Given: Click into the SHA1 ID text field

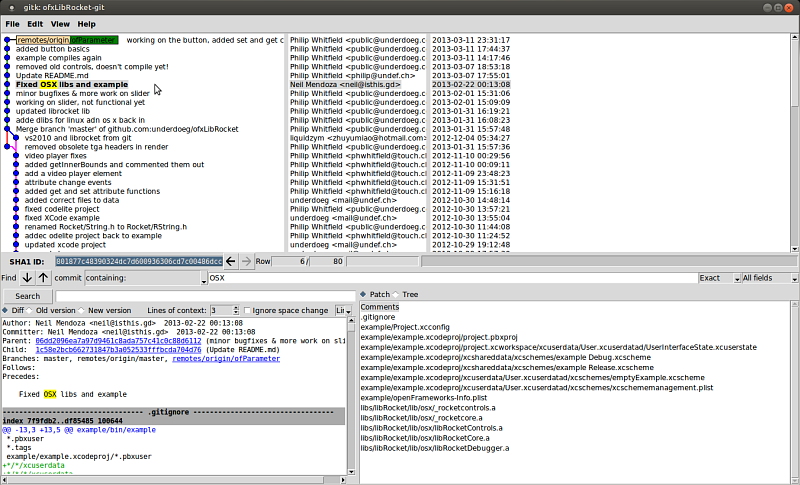Looking at the screenshot, I should [x=139, y=261].
